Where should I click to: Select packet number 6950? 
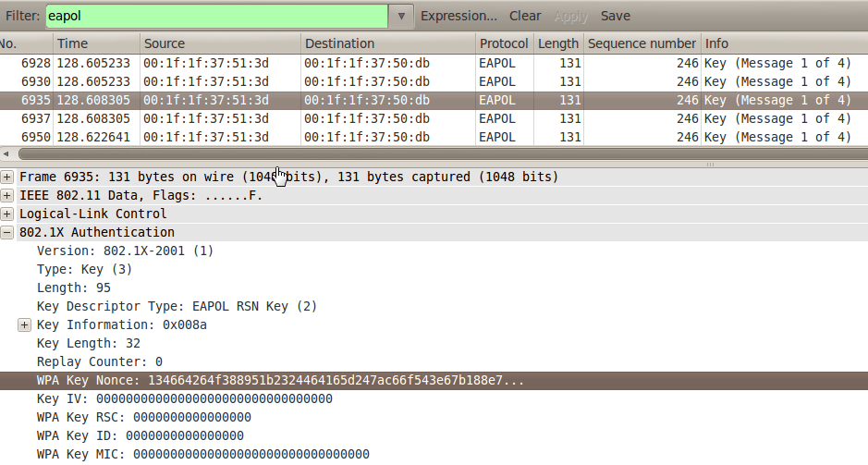434,138
